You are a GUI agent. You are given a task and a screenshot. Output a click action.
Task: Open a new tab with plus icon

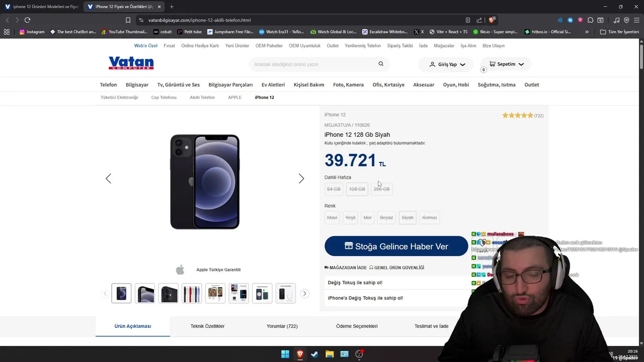click(x=172, y=7)
